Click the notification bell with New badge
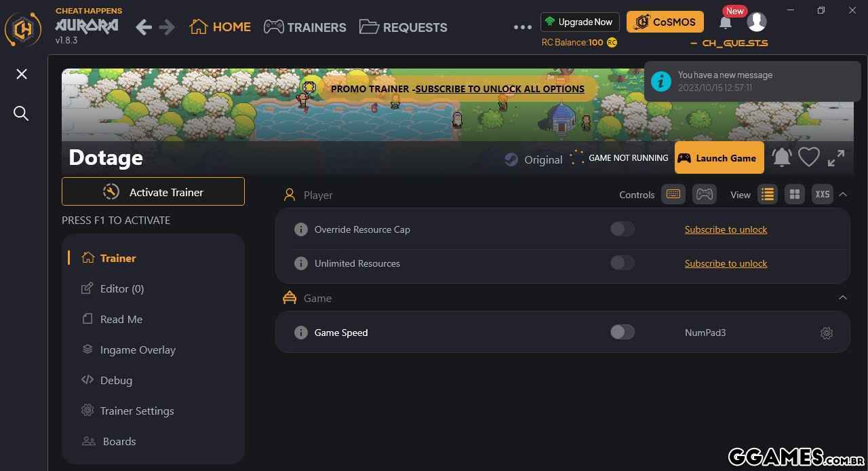868x471 pixels. 726,22
